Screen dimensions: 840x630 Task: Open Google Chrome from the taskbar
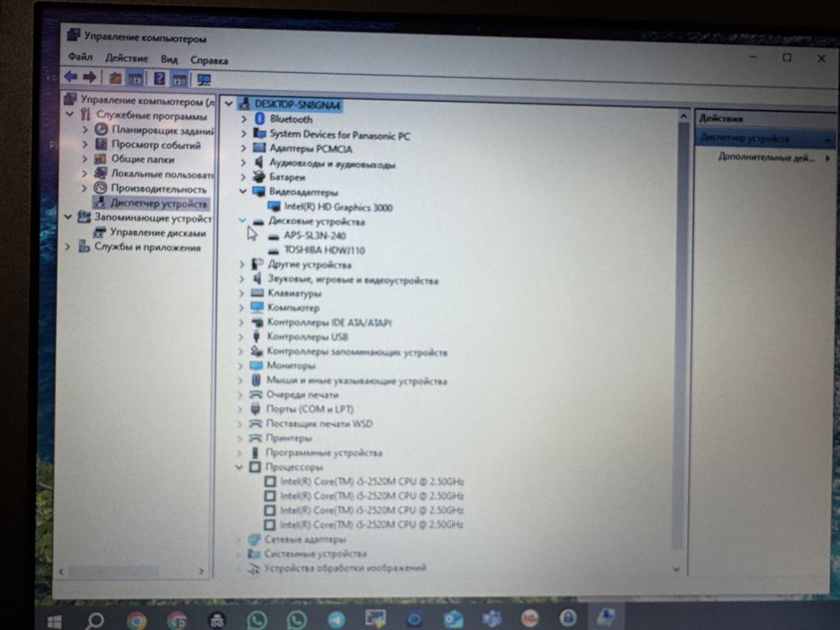point(137,620)
